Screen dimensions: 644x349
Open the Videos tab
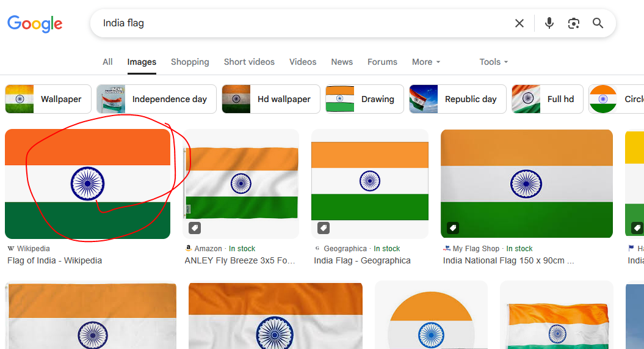point(303,62)
